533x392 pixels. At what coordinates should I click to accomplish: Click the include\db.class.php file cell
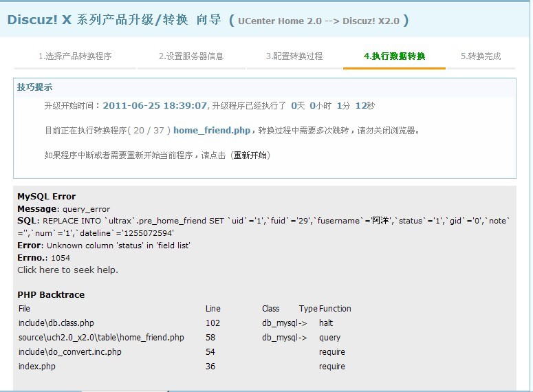click(56, 323)
